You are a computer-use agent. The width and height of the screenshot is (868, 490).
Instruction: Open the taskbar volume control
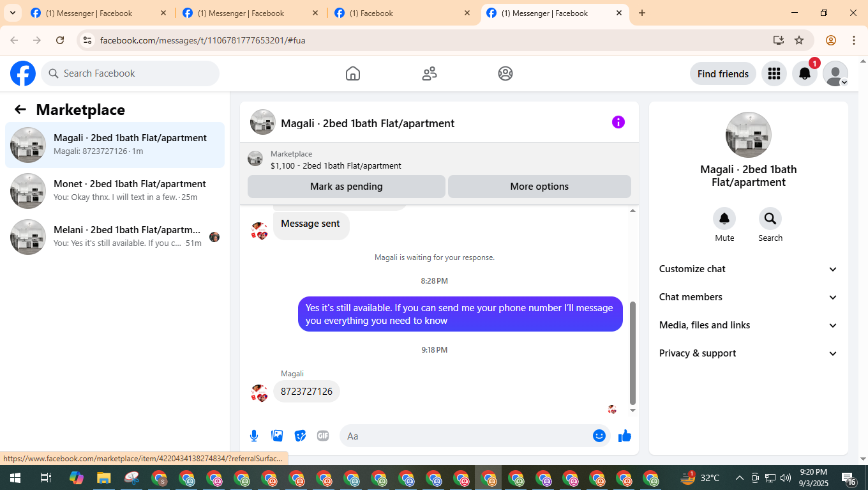786,478
